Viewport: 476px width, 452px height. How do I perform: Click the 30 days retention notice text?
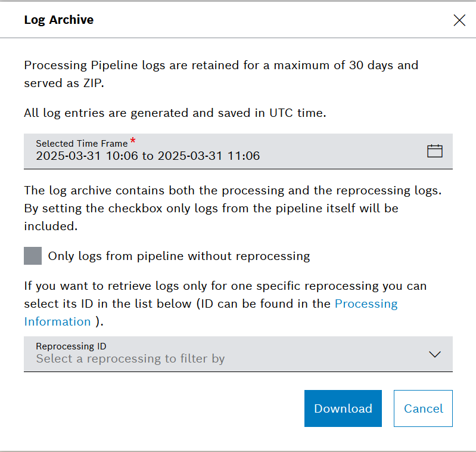tap(221, 65)
